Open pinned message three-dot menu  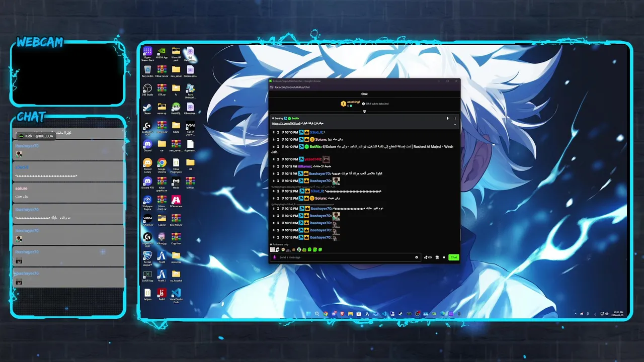point(455,118)
